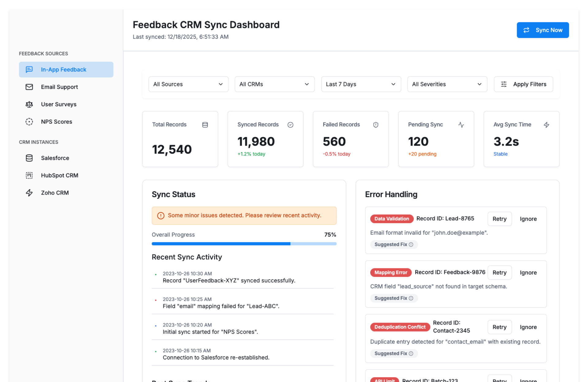
Task: Go to the Salesforce CRM instance
Action: (x=55, y=158)
